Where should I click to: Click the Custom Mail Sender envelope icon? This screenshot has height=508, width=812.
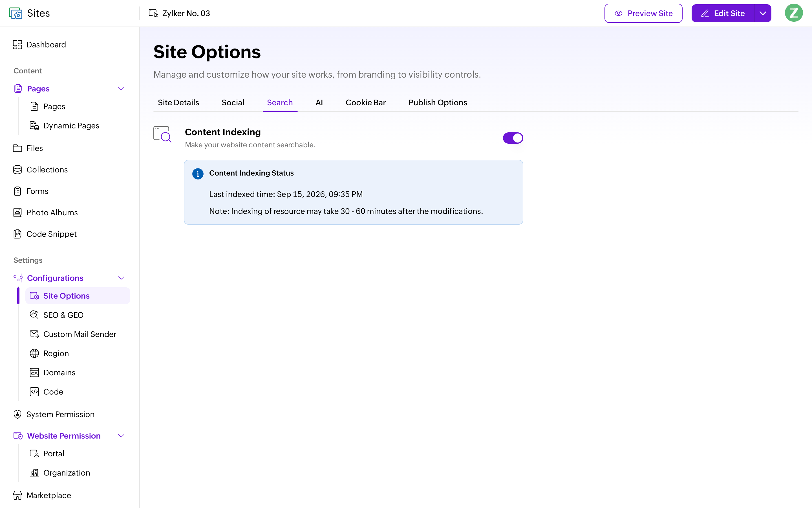point(34,334)
